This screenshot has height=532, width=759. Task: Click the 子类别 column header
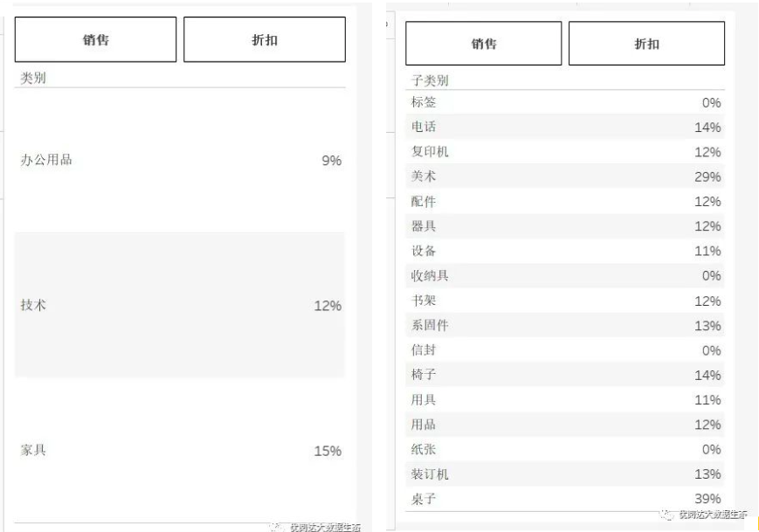tap(430, 81)
